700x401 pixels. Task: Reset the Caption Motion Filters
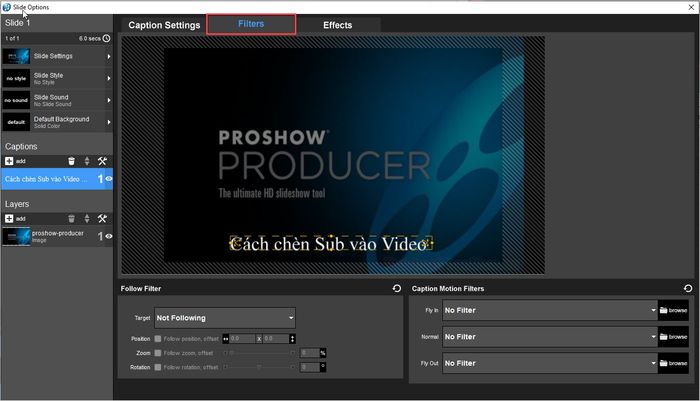click(x=688, y=288)
